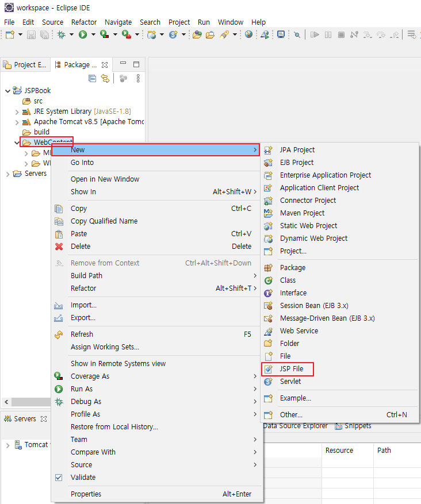The width and height of the screenshot is (421, 504).
Task: Open the Run As submenu
Action: [x=156, y=389]
